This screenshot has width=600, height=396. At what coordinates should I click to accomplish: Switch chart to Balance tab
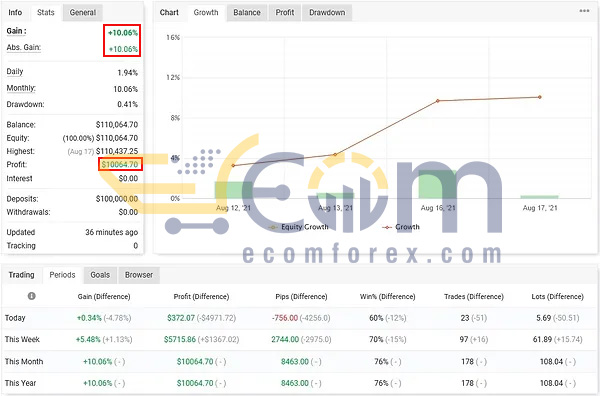(x=247, y=13)
